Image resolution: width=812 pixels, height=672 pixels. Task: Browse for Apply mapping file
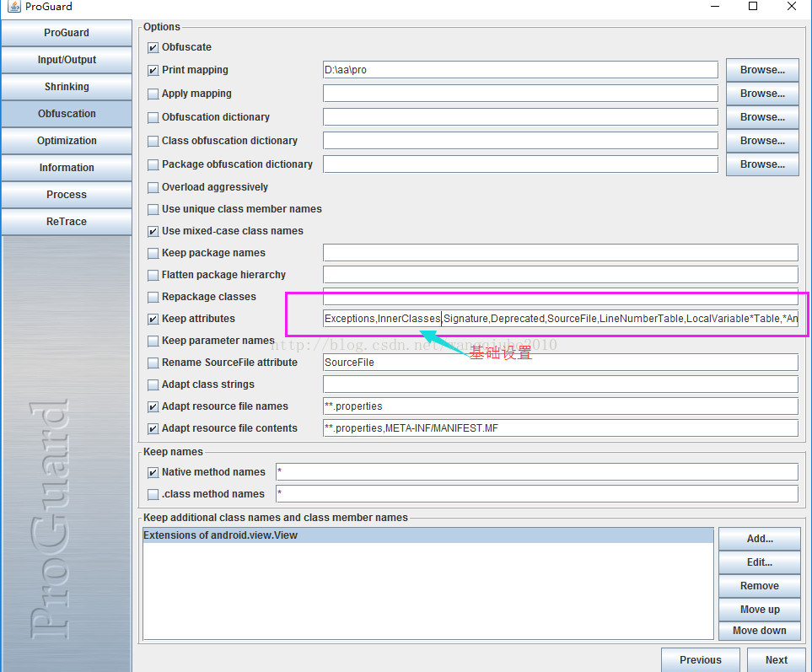point(762,94)
